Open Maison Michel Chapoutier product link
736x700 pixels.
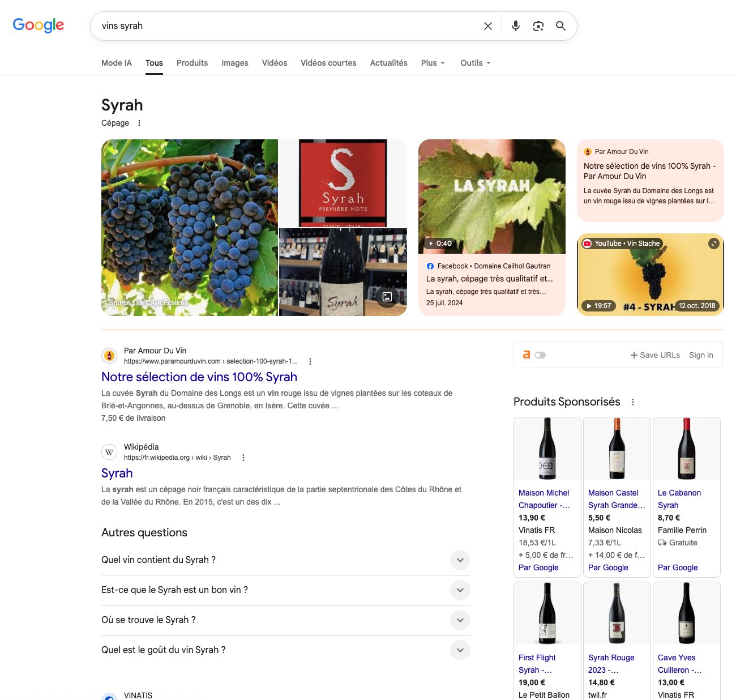point(544,499)
